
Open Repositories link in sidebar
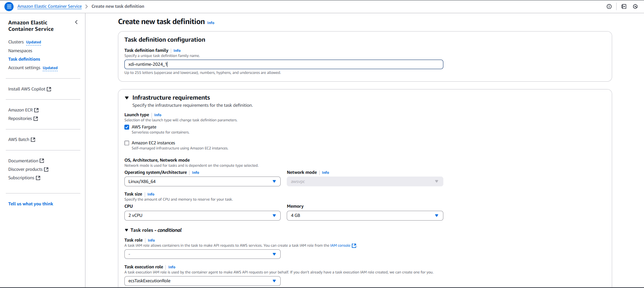20,119
